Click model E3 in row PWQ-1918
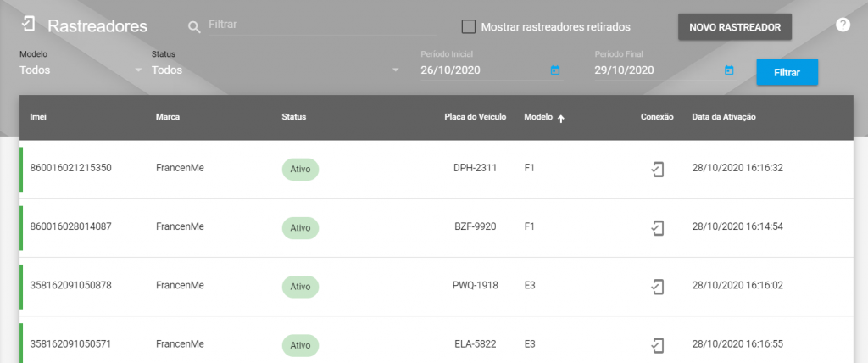This screenshot has height=363, width=868. pos(530,286)
